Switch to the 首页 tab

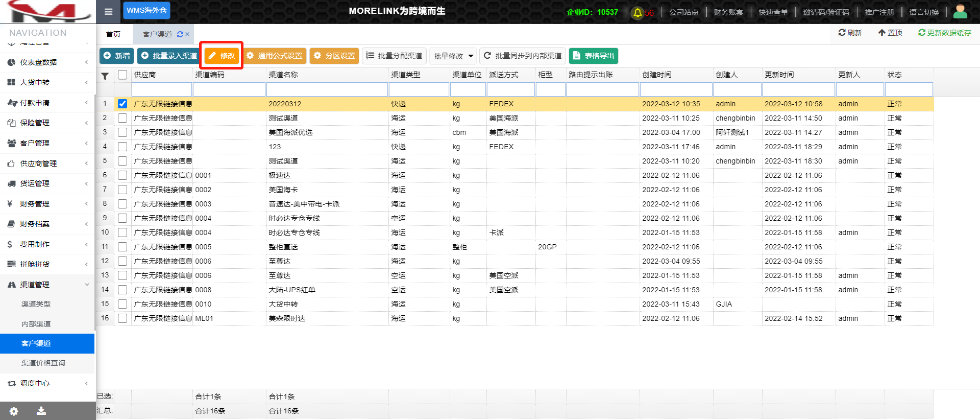[113, 34]
